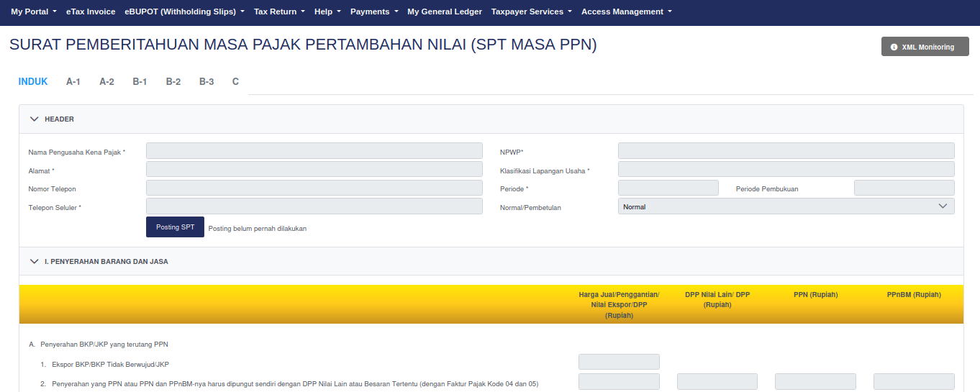Click the Ekspor BKP Harga Jual field
This screenshot has height=392, width=980.
click(619, 362)
